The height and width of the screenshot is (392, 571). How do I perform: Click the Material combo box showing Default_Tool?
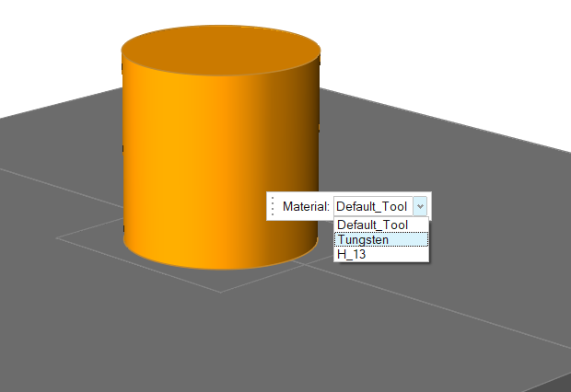click(x=372, y=207)
